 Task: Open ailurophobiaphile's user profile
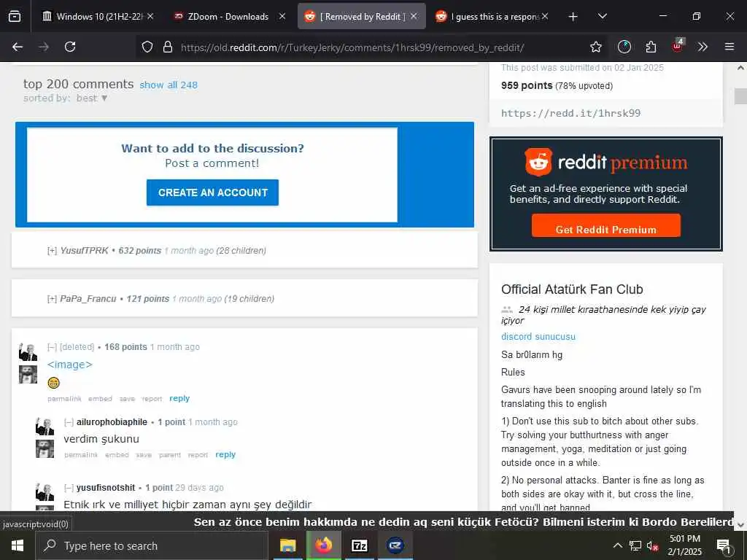coord(112,422)
